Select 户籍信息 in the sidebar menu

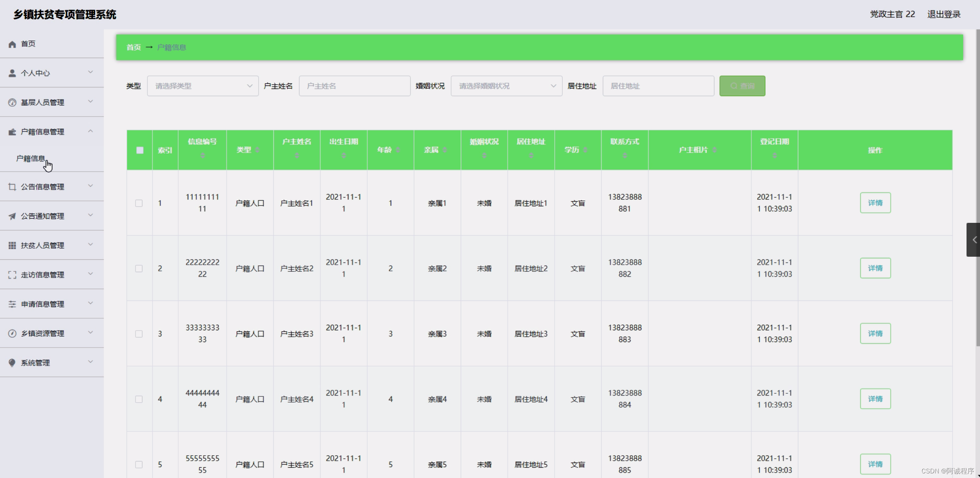tap(31, 159)
